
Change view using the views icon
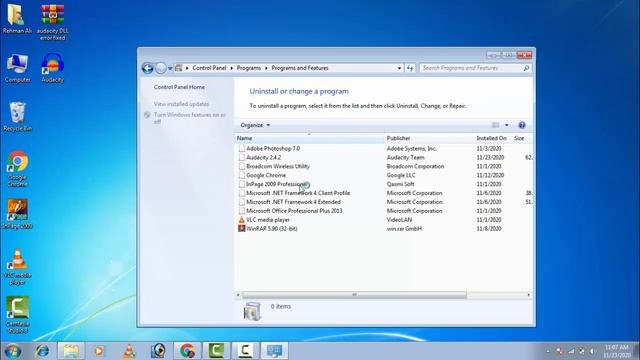(x=496, y=125)
